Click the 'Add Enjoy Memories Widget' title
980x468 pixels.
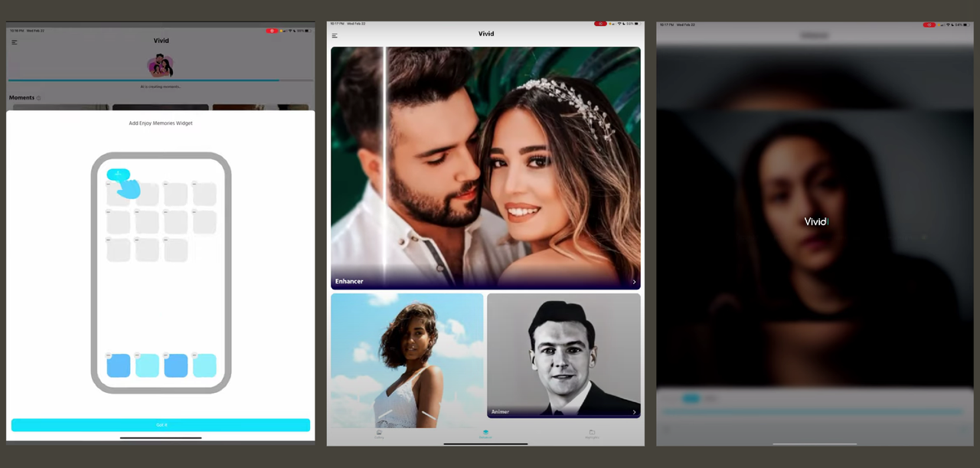[x=161, y=123]
